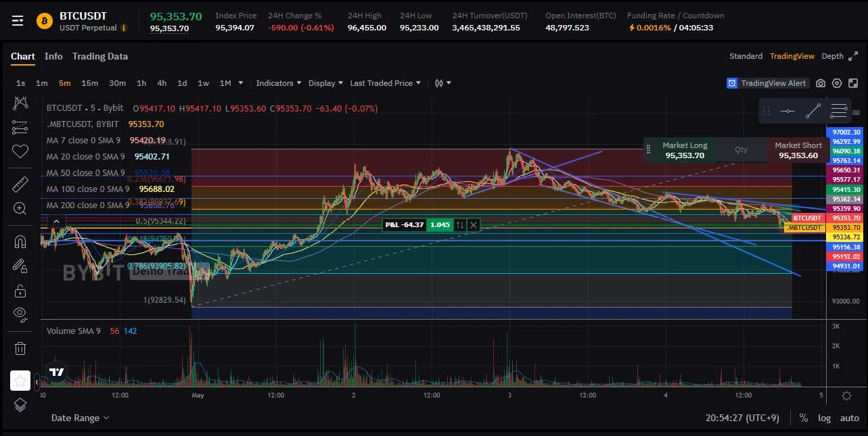This screenshot has height=436, width=868.
Task: Delete drawings with the trash icon
Action: tap(20, 349)
